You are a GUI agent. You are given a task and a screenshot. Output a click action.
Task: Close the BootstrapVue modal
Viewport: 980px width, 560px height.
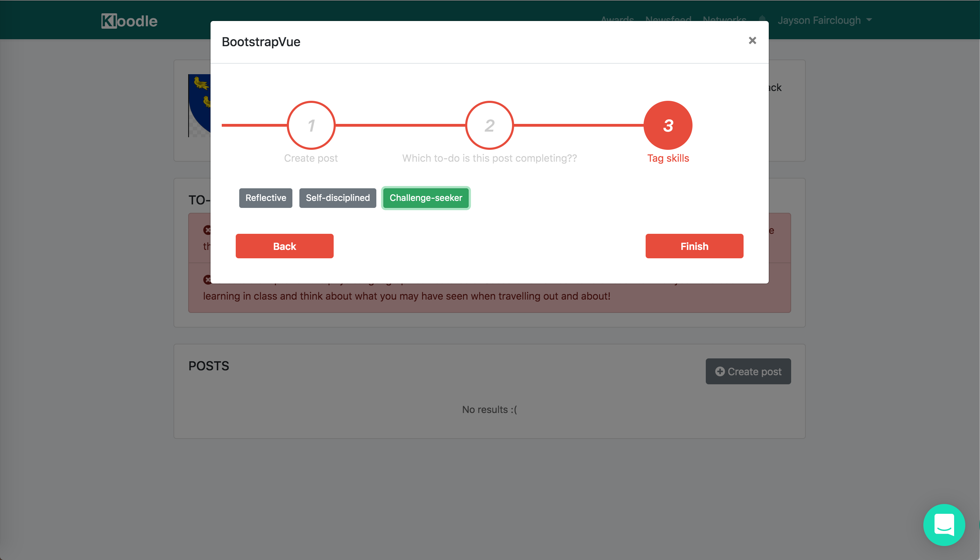752,40
